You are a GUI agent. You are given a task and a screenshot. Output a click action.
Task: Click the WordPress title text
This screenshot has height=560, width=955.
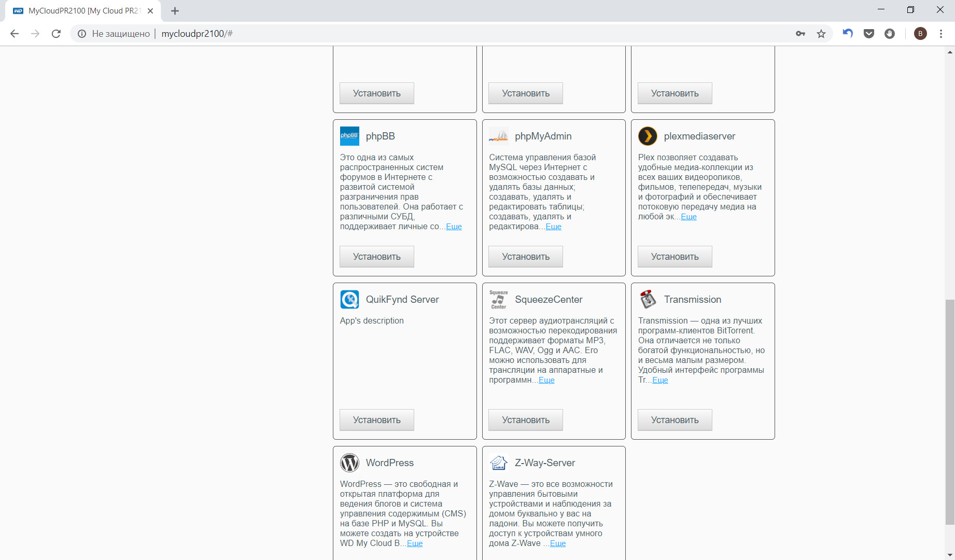(x=390, y=463)
